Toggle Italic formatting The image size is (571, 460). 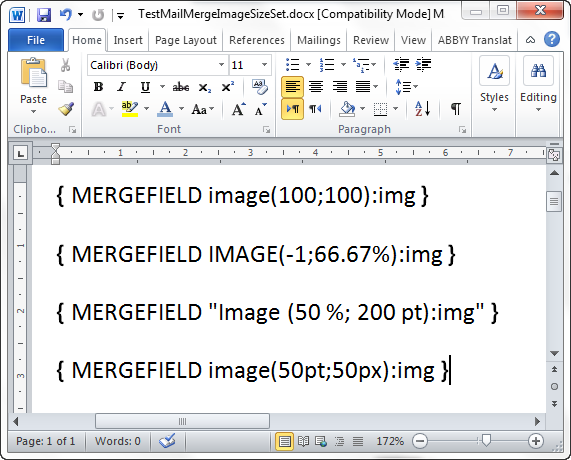coord(121,87)
